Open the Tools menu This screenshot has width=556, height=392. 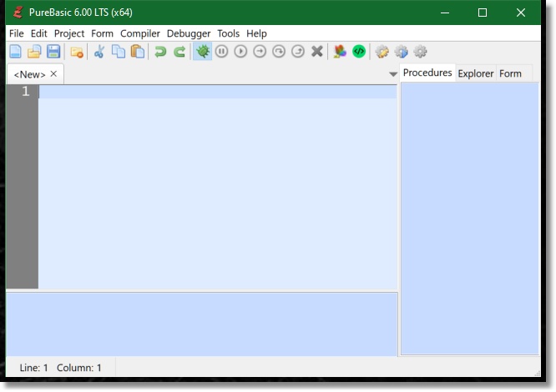point(228,33)
